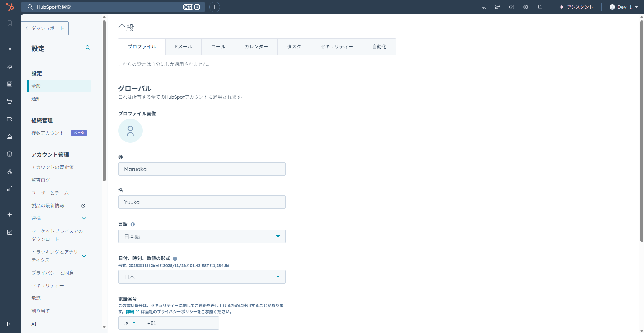Screen dimensions: 644x333
Task: Open the Marketplace icon in the top bar
Action: [498, 7]
